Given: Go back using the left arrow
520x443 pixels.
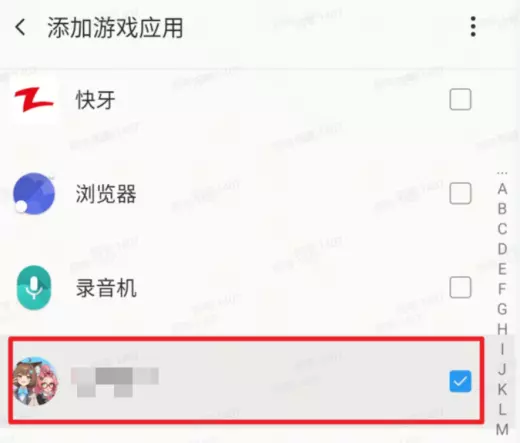Looking at the screenshot, I should [x=20, y=27].
